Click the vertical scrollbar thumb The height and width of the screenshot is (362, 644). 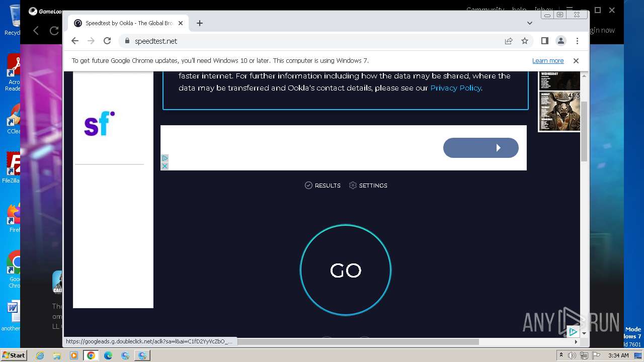[x=584, y=131]
